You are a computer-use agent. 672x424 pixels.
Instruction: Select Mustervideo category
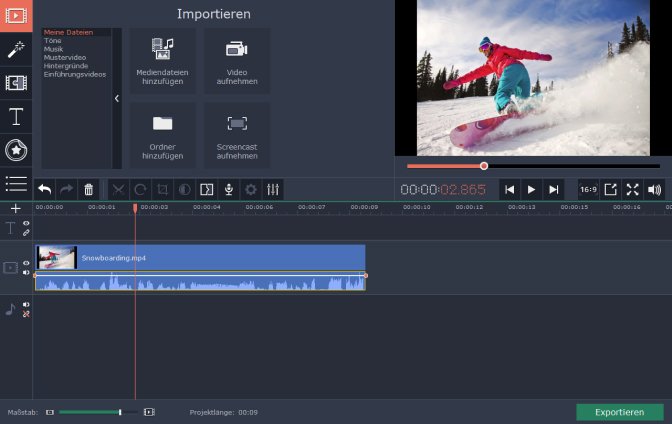point(65,57)
